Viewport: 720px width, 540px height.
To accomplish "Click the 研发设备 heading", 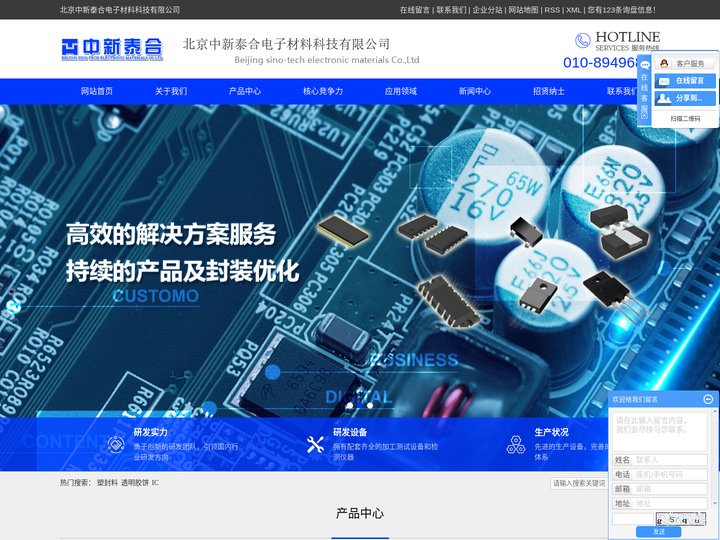I will click(x=350, y=432).
